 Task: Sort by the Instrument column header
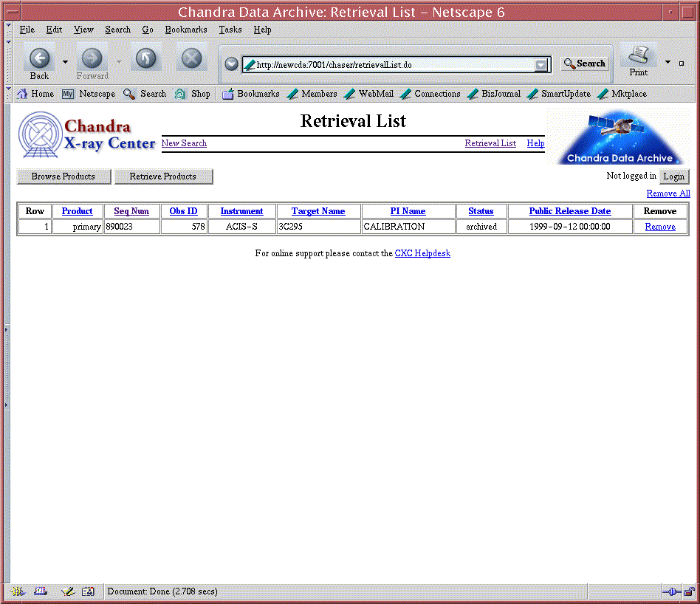coord(241,211)
